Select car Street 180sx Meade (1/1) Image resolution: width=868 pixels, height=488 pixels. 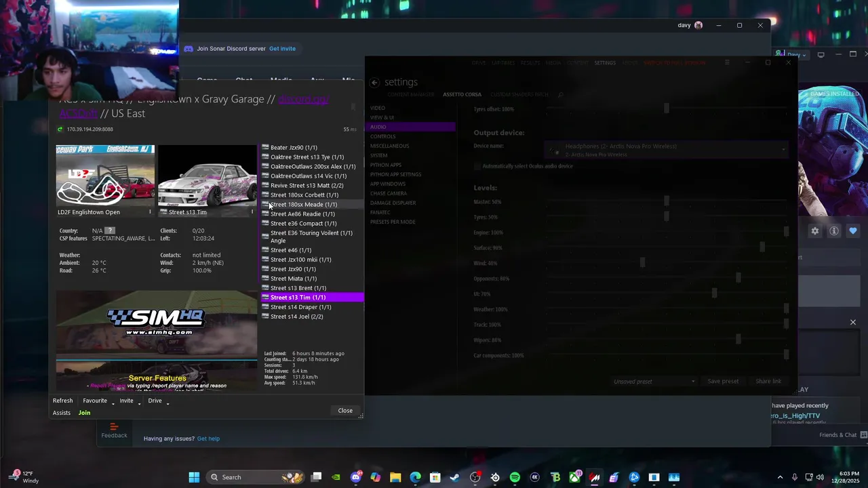tap(313, 205)
